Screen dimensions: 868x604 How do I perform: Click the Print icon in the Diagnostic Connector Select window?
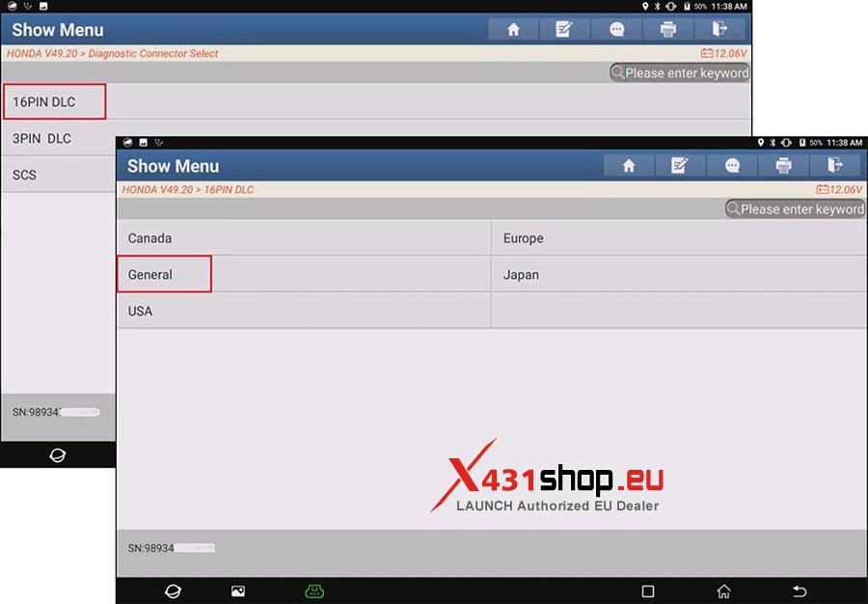coord(668,29)
